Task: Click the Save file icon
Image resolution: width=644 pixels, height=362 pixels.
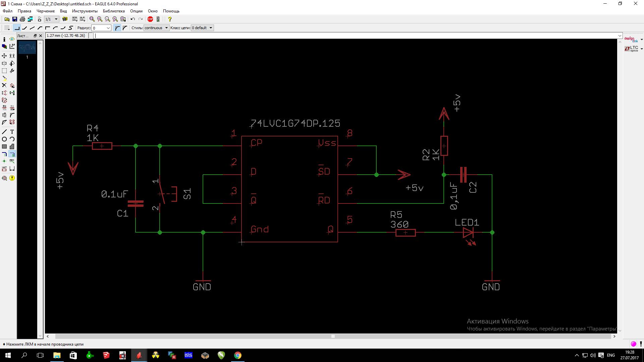Action: [x=14, y=19]
